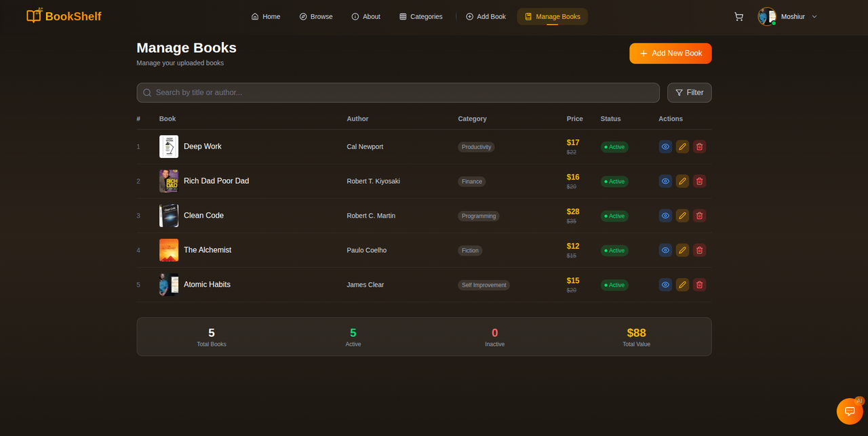Go to the Home page
The height and width of the screenshot is (436, 868).
(265, 16)
